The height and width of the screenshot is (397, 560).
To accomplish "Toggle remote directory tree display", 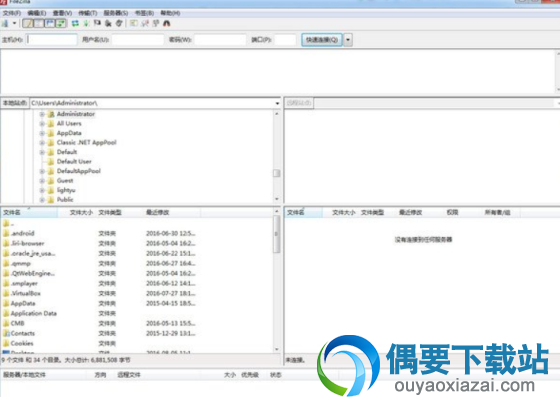I will tap(50, 24).
